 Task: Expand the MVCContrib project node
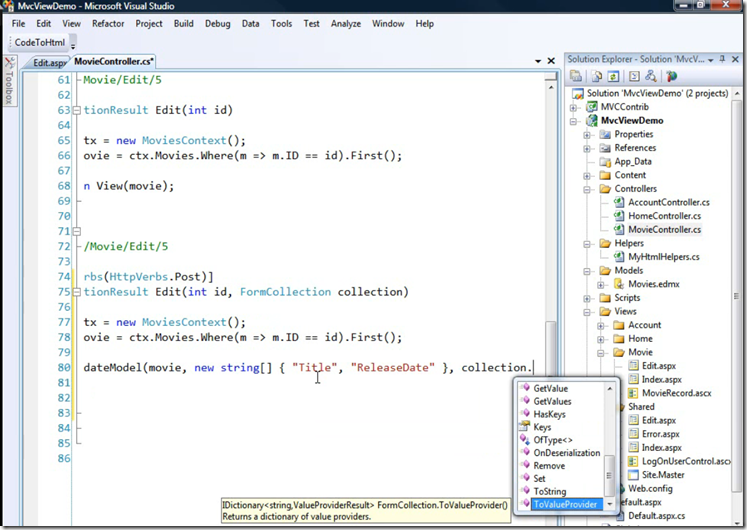click(x=574, y=108)
